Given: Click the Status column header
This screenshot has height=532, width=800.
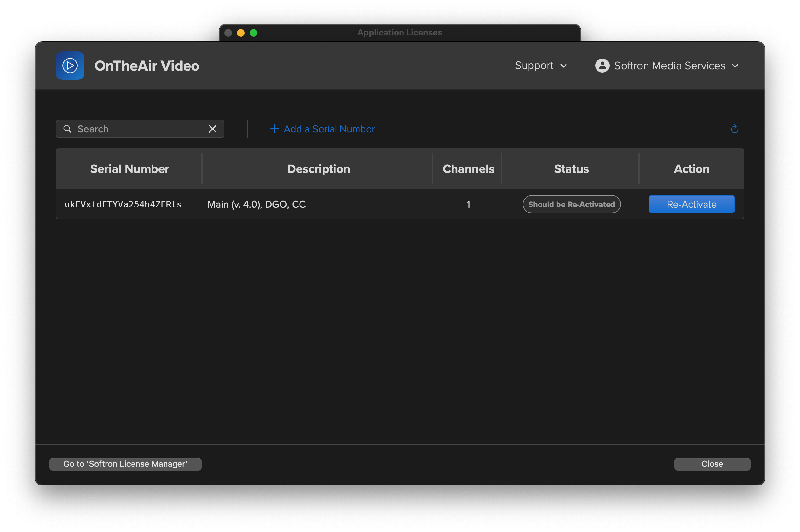Looking at the screenshot, I should click(x=571, y=169).
